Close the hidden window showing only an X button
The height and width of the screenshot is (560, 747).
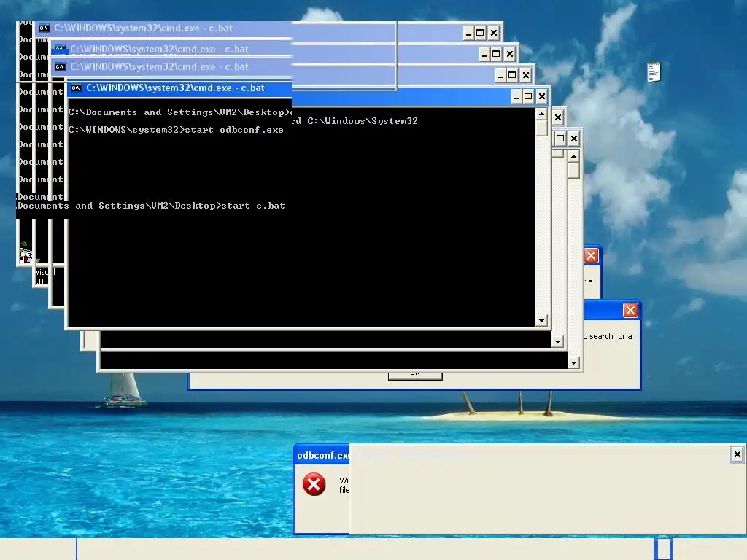[558, 117]
